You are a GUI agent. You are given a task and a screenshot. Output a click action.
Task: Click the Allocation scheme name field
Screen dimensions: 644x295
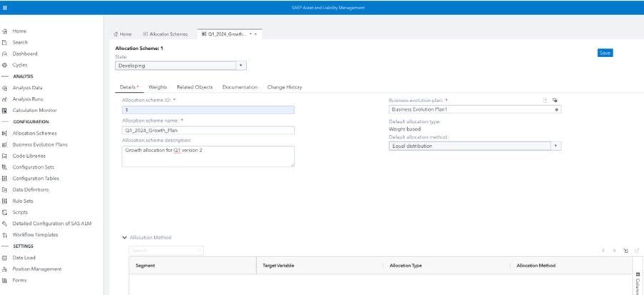pos(208,130)
